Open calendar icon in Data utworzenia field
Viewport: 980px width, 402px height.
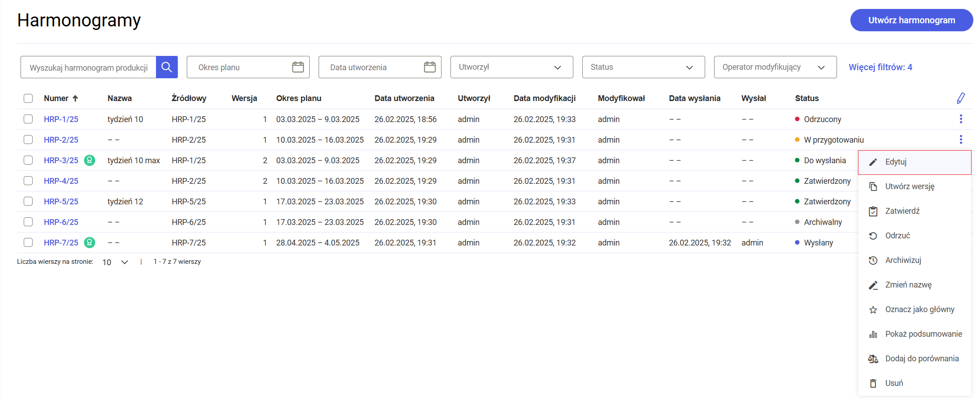pos(429,67)
